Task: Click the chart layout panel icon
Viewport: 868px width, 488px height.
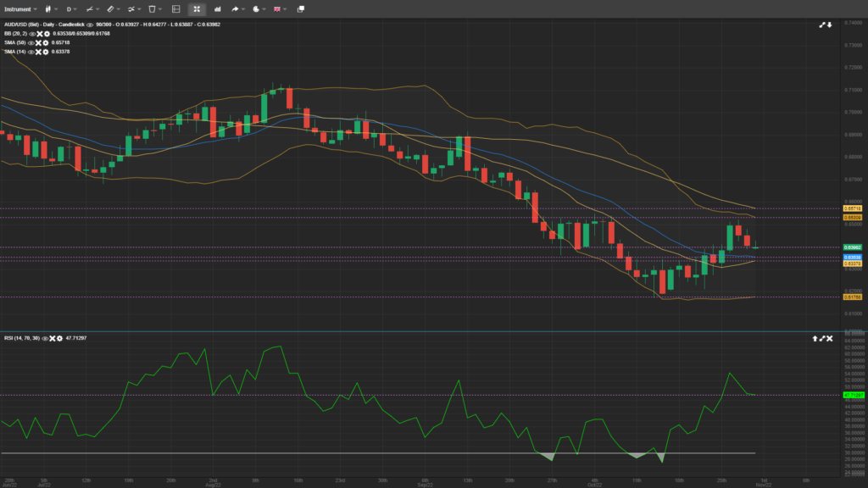Action: click(x=175, y=8)
